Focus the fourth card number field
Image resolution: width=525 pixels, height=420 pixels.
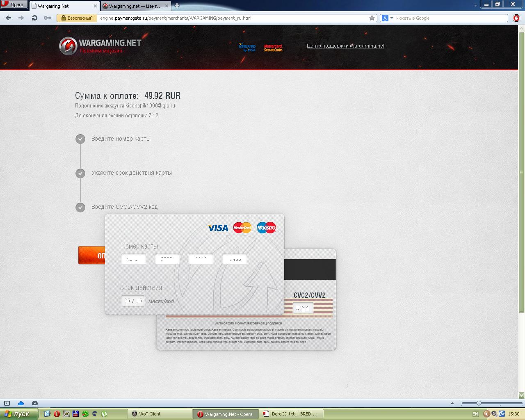235,259
